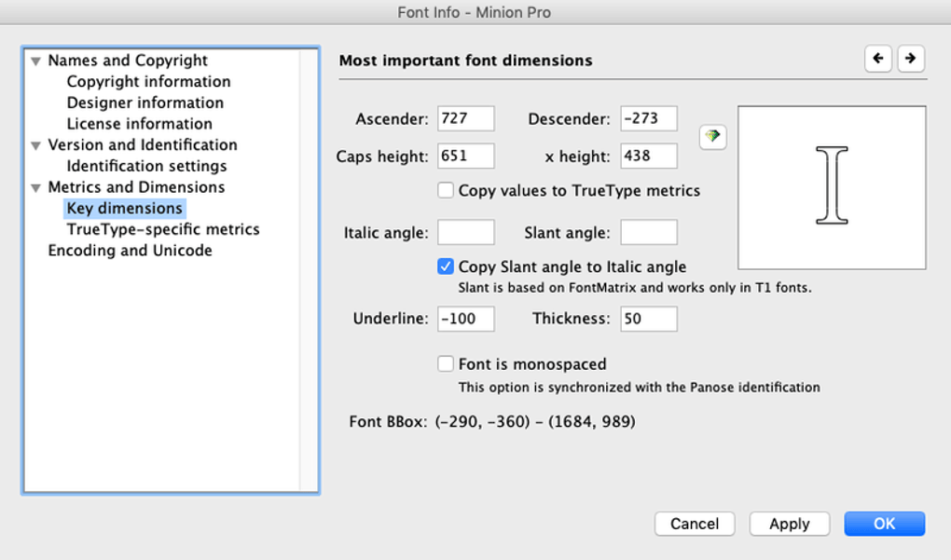Confirm with the OK button
951x560 pixels.
[884, 524]
